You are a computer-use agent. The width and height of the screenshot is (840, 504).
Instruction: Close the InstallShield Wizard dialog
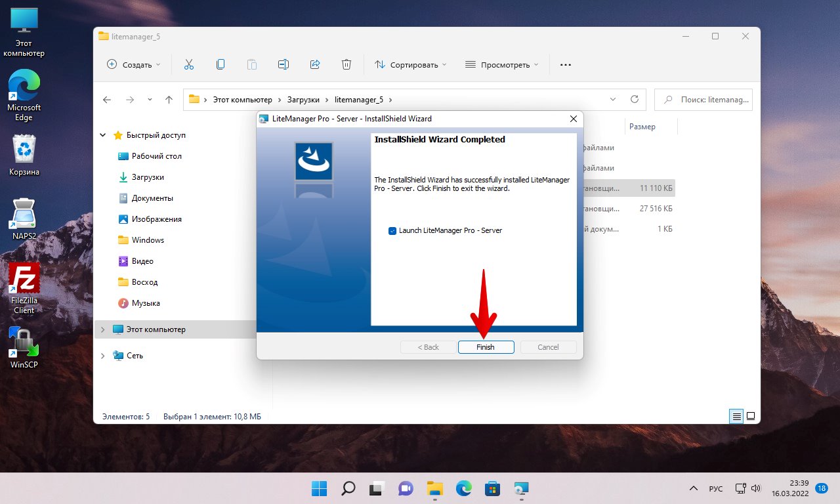pyautogui.click(x=573, y=119)
